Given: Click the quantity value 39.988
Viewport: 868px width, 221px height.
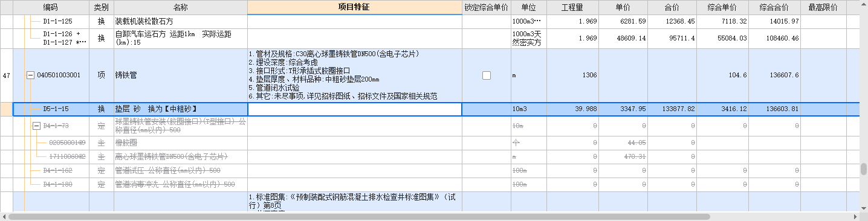Looking at the screenshot, I should pyautogui.click(x=586, y=109).
